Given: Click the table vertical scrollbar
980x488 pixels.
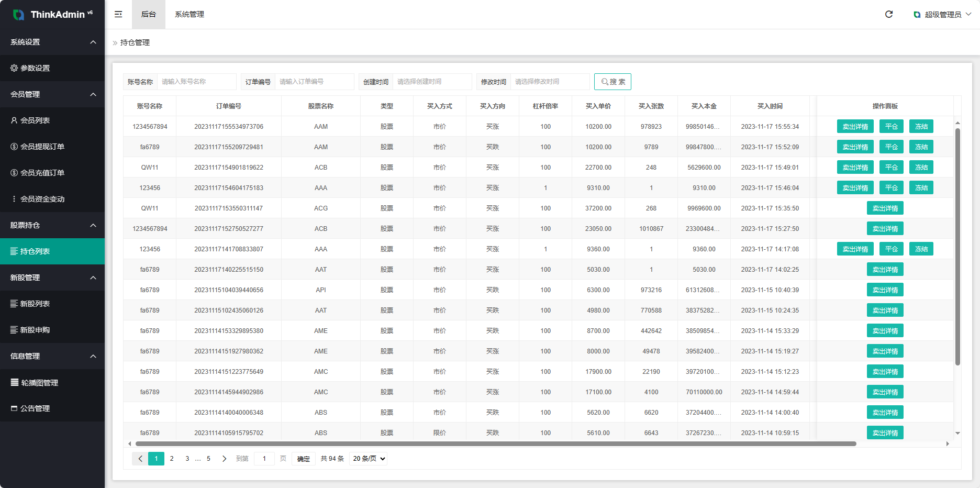Looking at the screenshot, I should (x=957, y=246).
